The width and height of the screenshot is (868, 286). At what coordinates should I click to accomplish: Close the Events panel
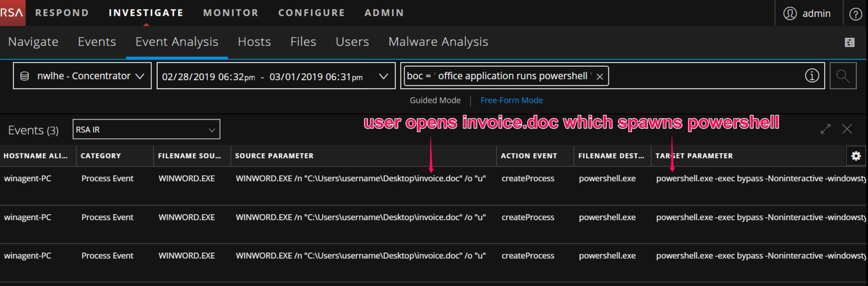click(847, 129)
